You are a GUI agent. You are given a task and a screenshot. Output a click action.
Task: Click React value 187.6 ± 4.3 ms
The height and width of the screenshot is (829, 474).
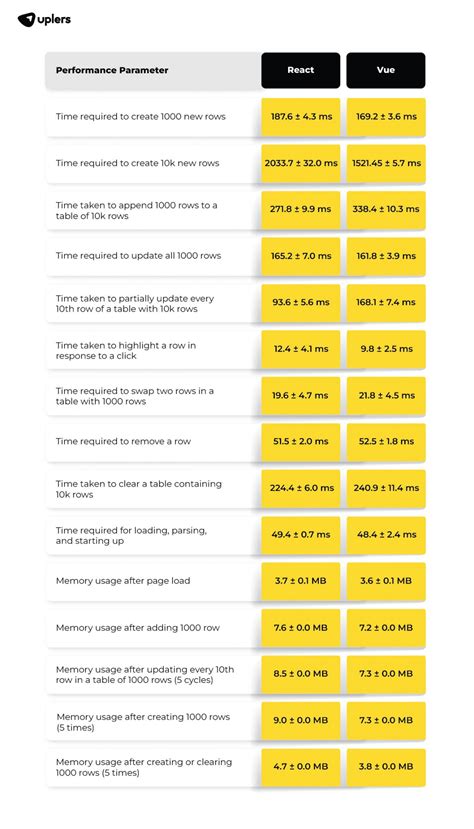pos(301,116)
